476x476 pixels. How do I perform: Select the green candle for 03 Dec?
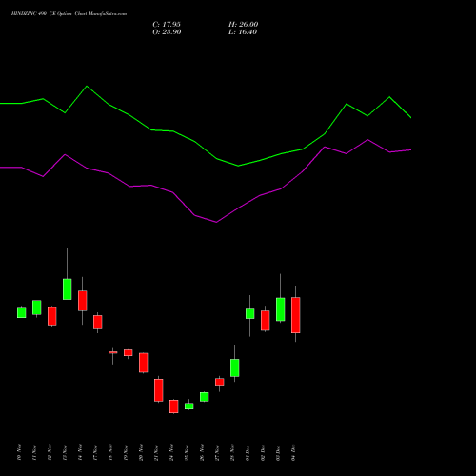pyautogui.click(x=281, y=309)
